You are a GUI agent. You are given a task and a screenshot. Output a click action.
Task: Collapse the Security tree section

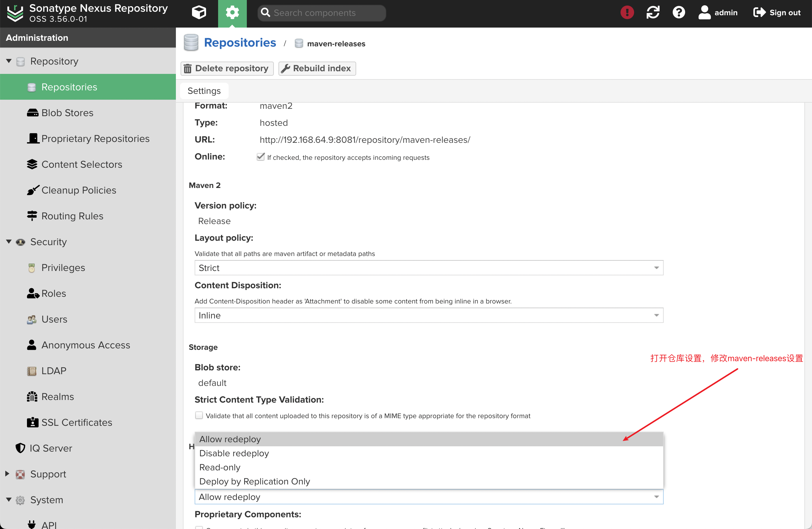[x=9, y=242]
